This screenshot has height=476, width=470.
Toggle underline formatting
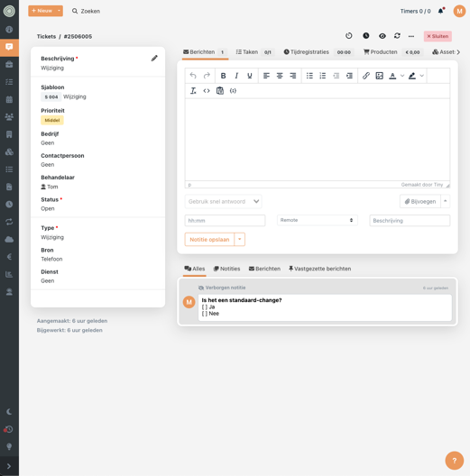[249, 76]
